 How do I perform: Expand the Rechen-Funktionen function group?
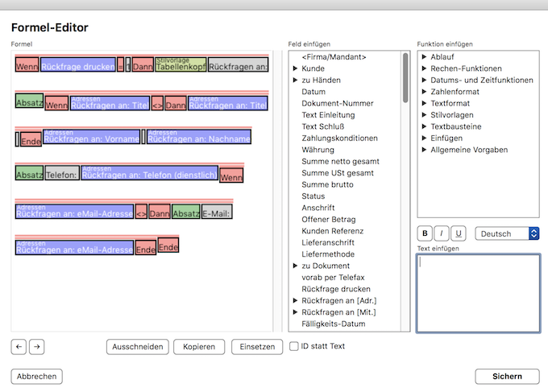425,68
